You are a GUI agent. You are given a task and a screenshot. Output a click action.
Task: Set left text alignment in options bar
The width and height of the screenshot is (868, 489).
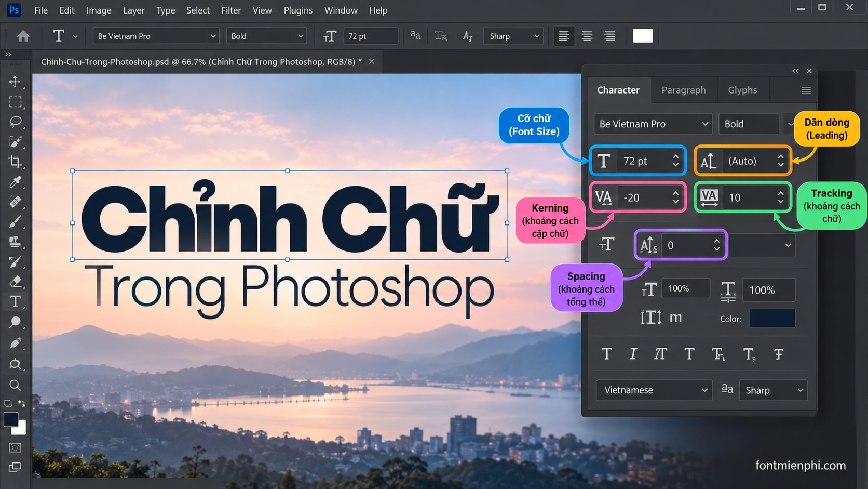pos(564,36)
